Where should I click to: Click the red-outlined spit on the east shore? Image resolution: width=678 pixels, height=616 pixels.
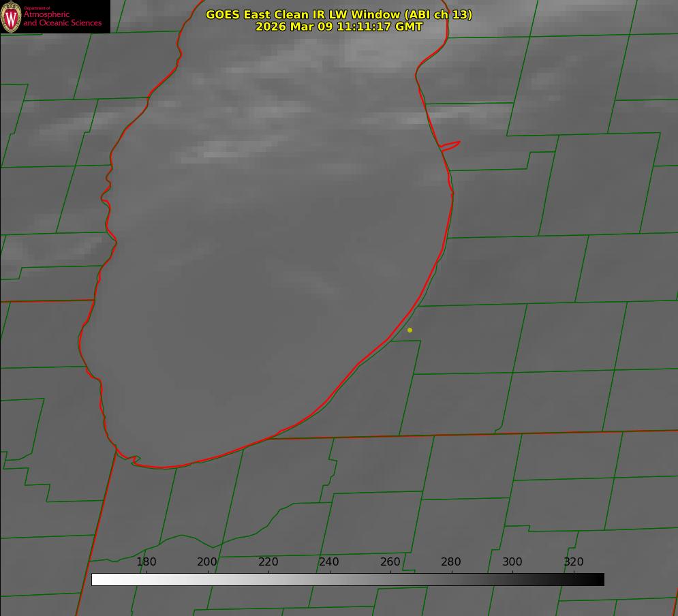click(451, 145)
